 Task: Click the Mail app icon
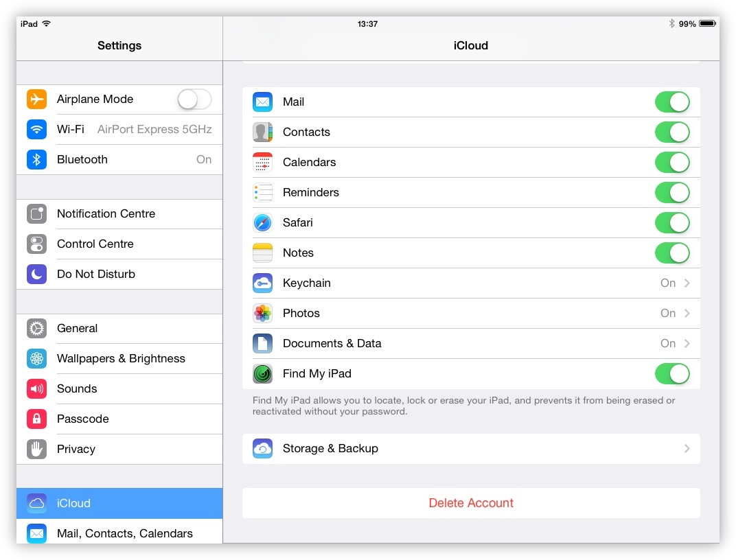click(262, 102)
